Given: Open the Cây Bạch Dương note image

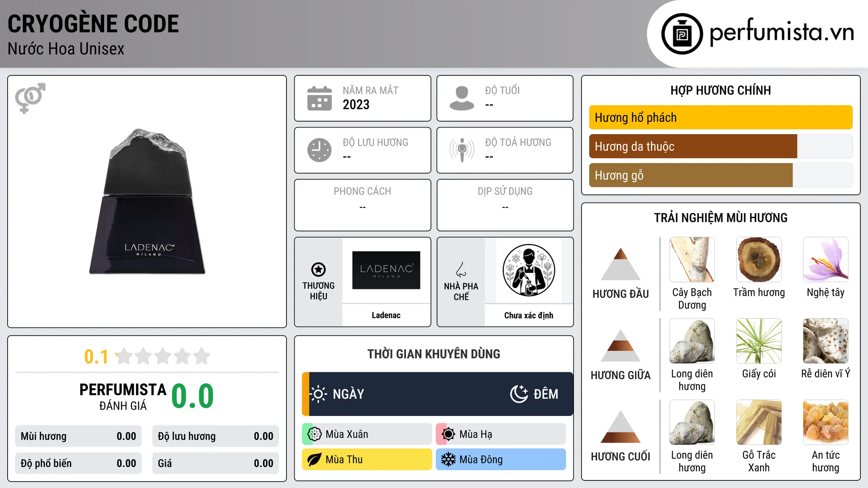Looking at the screenshot, I should [x=692, y=260].
